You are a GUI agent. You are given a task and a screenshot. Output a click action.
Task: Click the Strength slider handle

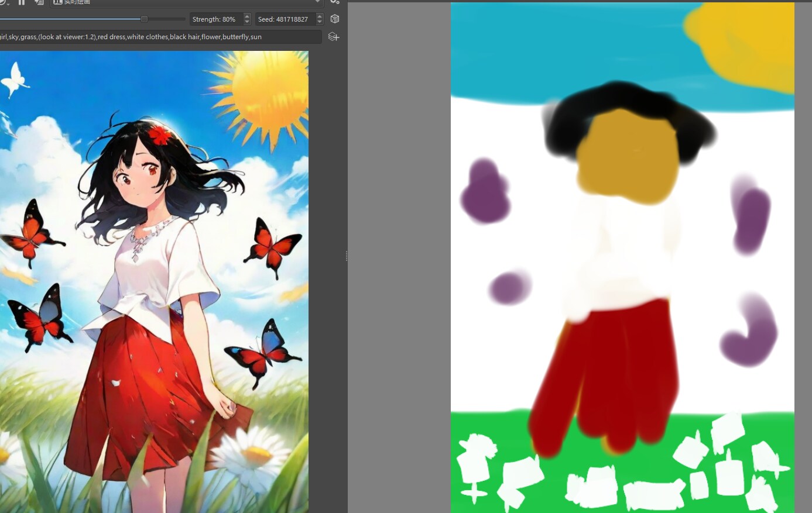(x=144, y=19)
